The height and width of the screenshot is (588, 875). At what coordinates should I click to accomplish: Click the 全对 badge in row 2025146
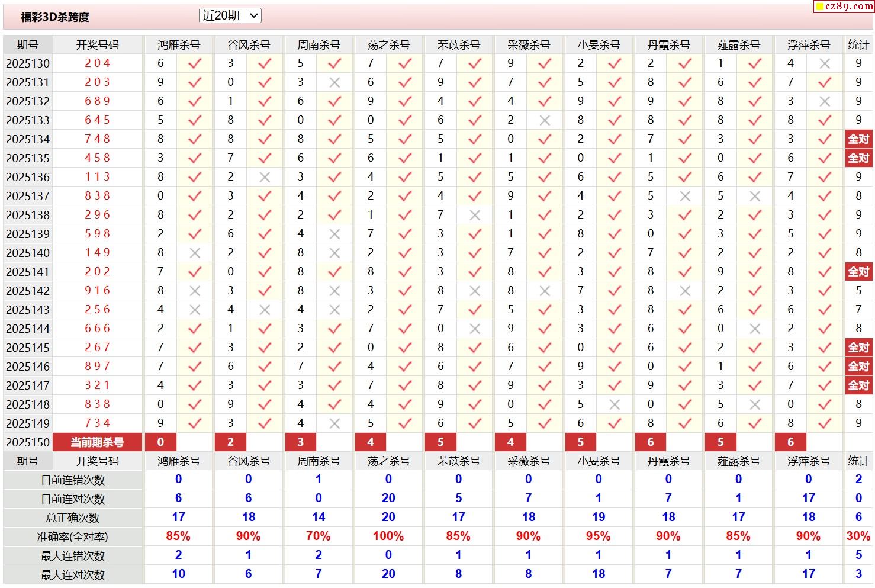[x=858, y=367]
